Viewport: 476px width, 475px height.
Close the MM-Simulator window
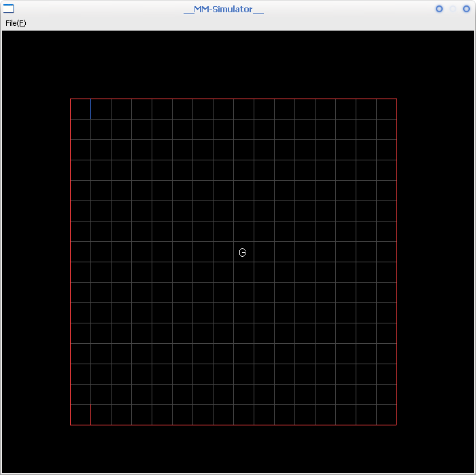point(466,9)
